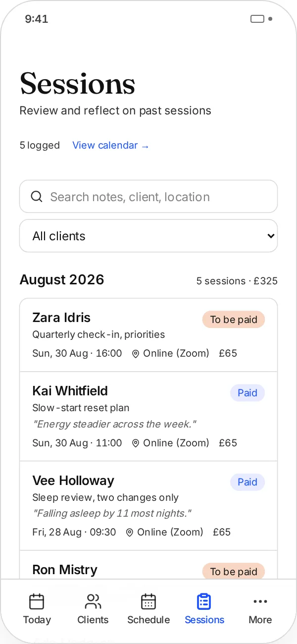The image size is (297, 644).
Task: Tap location pin icon in Zara Idris session
Action: [x=136, y=354]
